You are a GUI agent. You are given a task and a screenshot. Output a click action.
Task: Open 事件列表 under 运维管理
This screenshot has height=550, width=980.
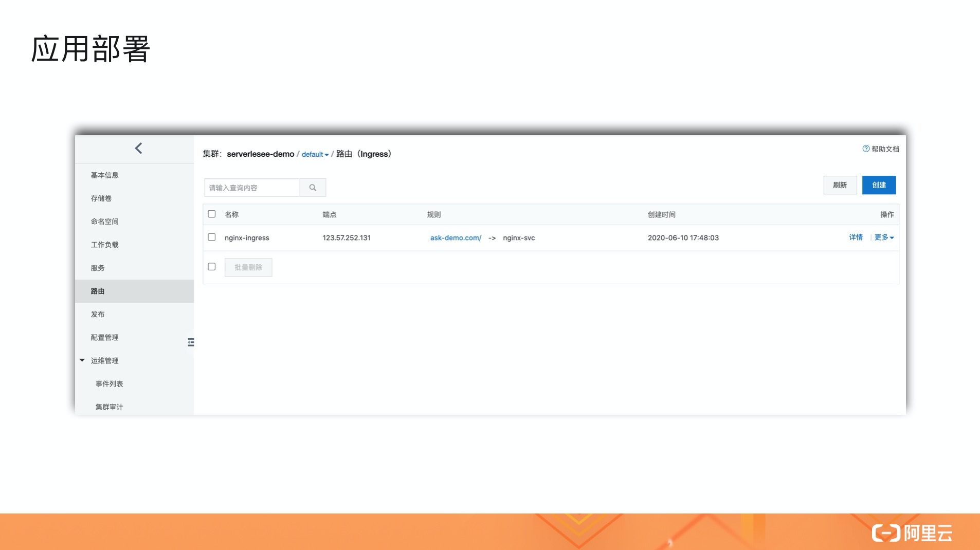pos(109,384)
